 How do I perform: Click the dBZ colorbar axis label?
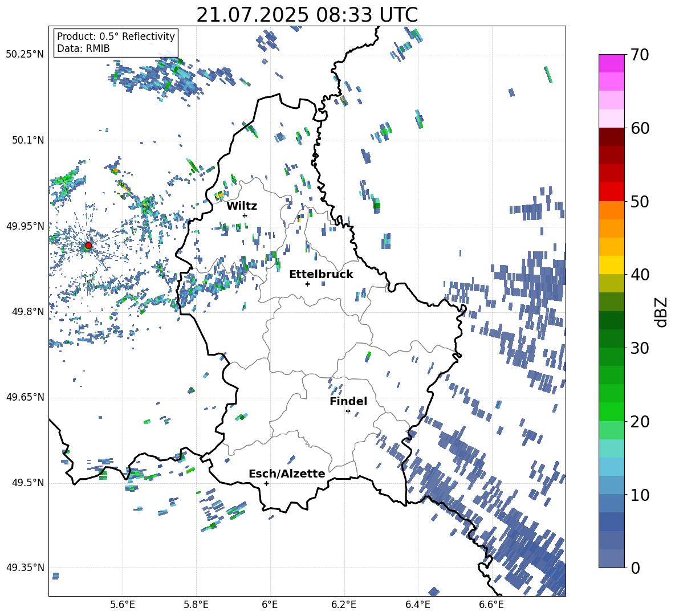662,312
